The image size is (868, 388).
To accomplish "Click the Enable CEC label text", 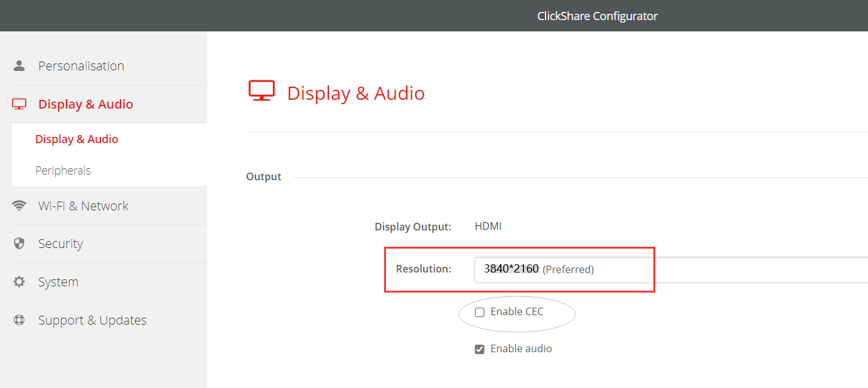I will tap(517, 312).
